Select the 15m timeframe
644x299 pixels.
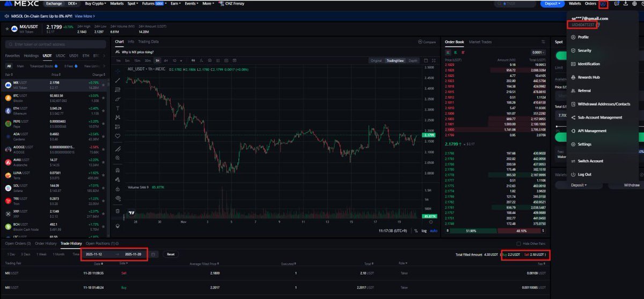tap(138, 61)
